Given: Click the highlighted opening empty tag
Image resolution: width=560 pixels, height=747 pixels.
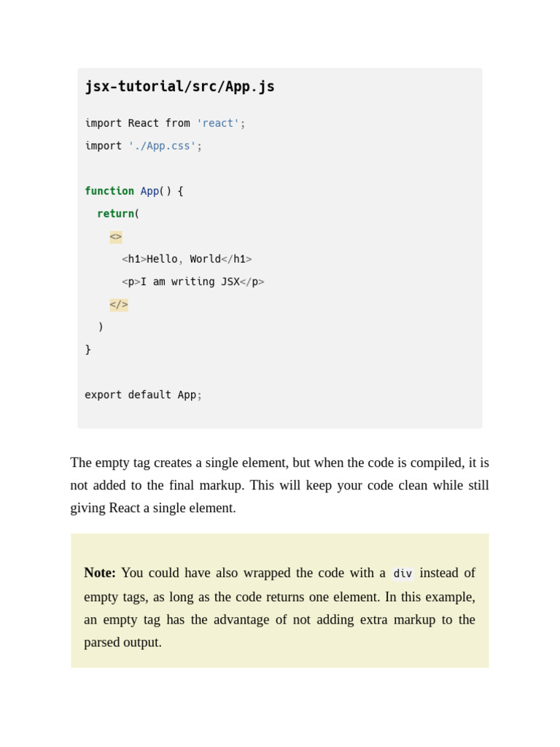Looking at the screenshot, I should pos(116,236).
